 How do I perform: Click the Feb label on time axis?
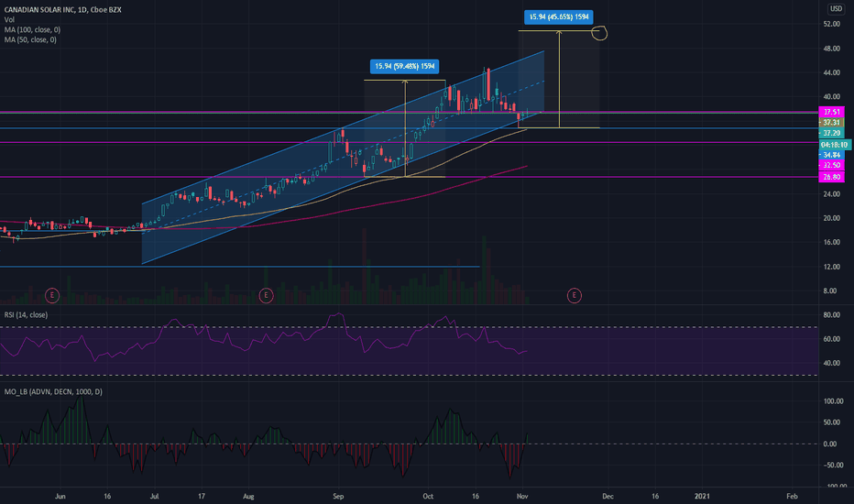pos(792,497)
